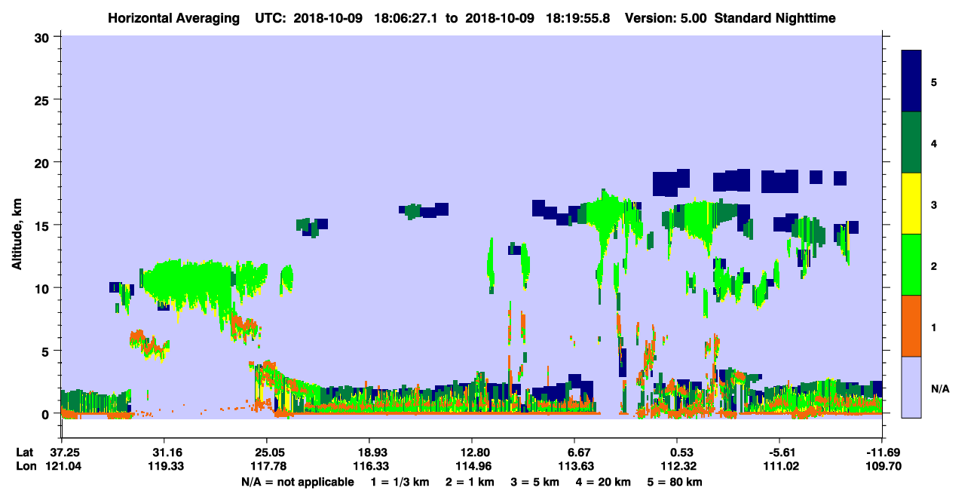The image size is (980, 503).
Task: Click the latitude value 25.05
Action: [266, 452]
